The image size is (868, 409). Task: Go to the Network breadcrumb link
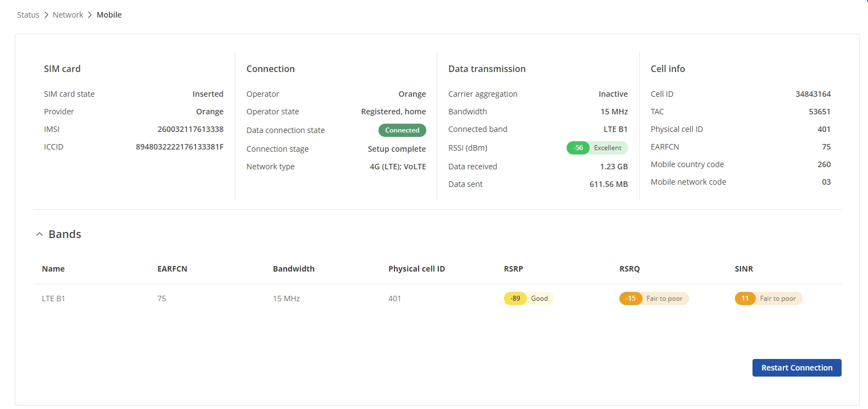[x=68, y=15]
